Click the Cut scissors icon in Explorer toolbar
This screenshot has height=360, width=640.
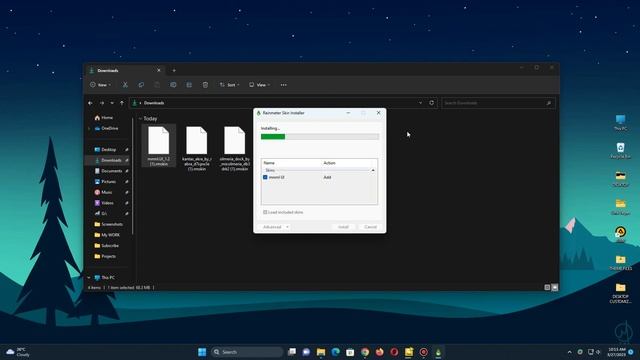(125, 85)
